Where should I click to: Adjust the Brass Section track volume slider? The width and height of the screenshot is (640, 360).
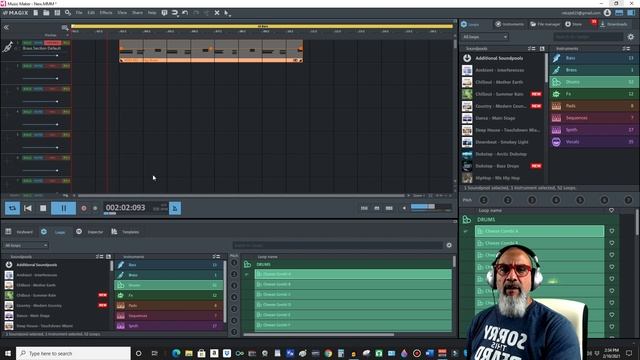40,55
